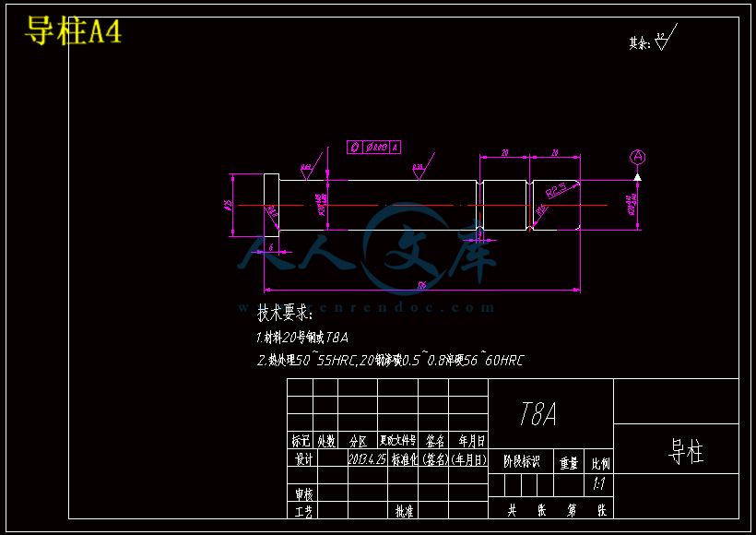Click the '比例' cell
The height and width of the screenshot is (535, 756).
(599, 463)
